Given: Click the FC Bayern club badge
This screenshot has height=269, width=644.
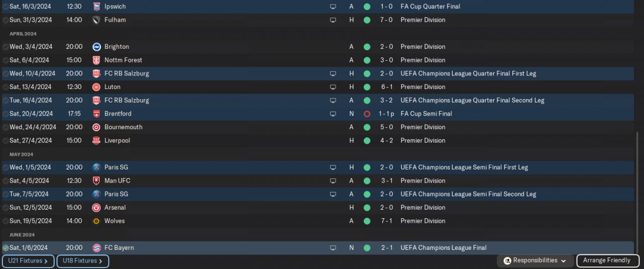Looking at the screenshot, I should 97,248.
